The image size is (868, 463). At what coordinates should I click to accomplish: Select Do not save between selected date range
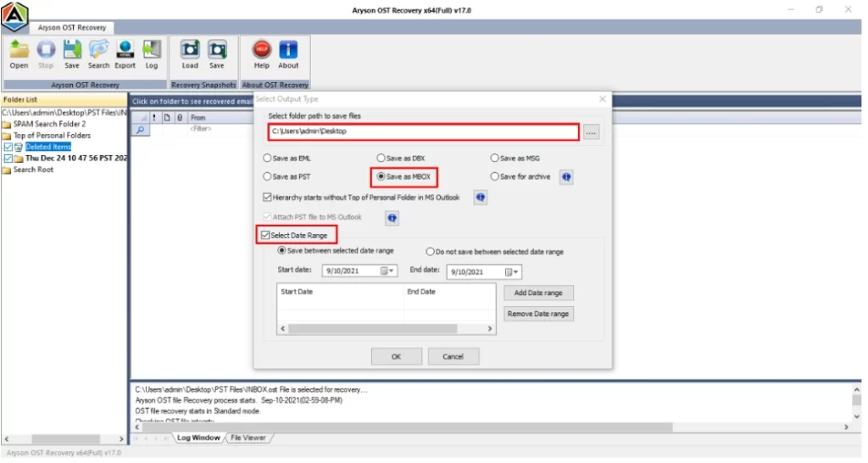click(x=430, y=252)
